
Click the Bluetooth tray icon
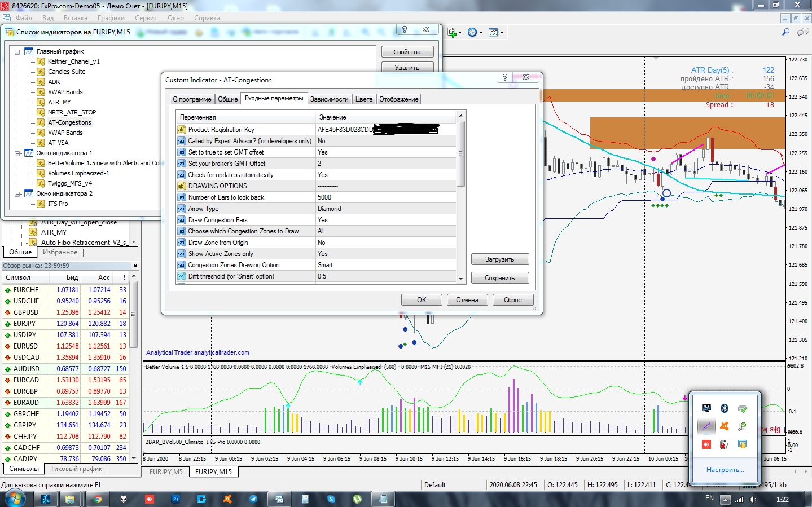tap(725, 408)
